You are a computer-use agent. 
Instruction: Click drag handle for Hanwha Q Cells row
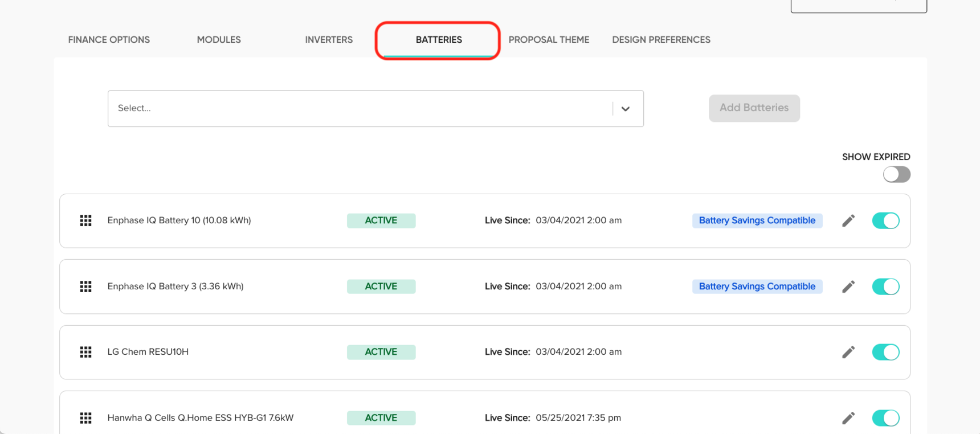click(85, 418)
